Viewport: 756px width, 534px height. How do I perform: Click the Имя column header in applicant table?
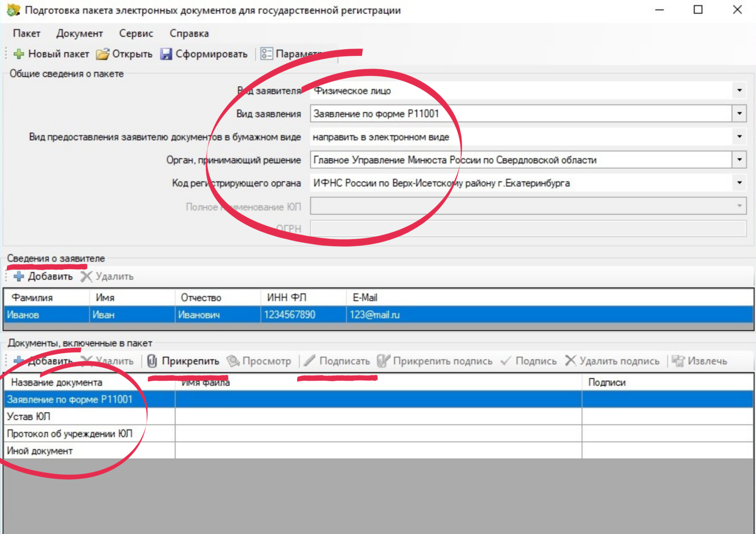[132, 297]
